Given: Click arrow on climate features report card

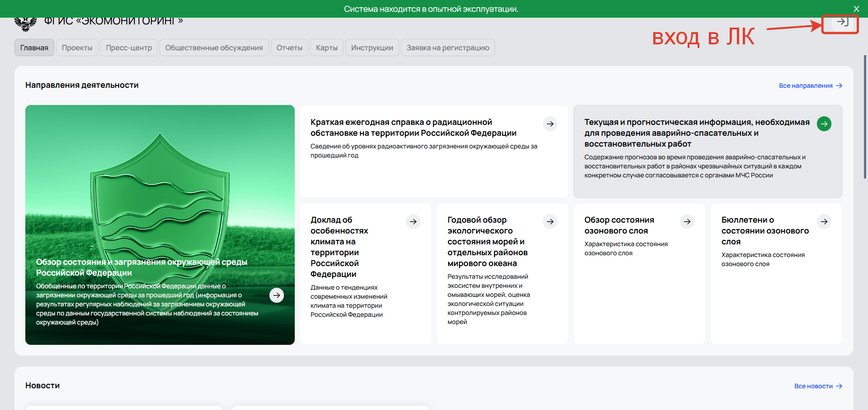Looking at the screenshot, I should pyautogui.click(x=413, y=221).
